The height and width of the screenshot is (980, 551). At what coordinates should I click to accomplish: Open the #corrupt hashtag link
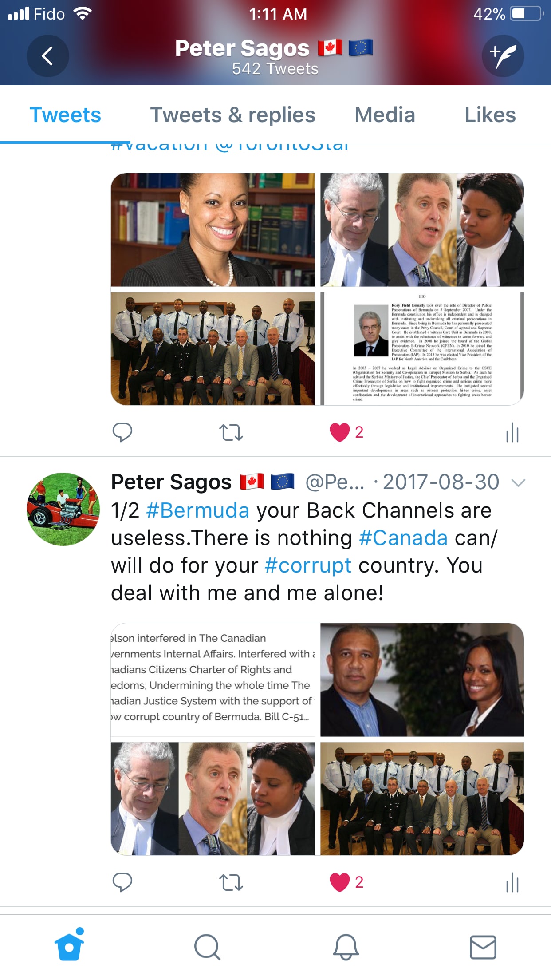pos(308,565)
